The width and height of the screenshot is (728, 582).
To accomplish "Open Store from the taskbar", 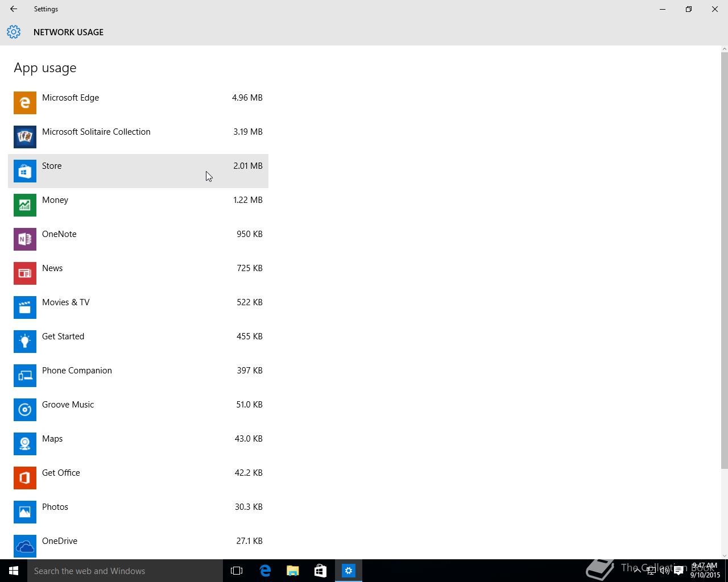I will click(x=321, y=571).
